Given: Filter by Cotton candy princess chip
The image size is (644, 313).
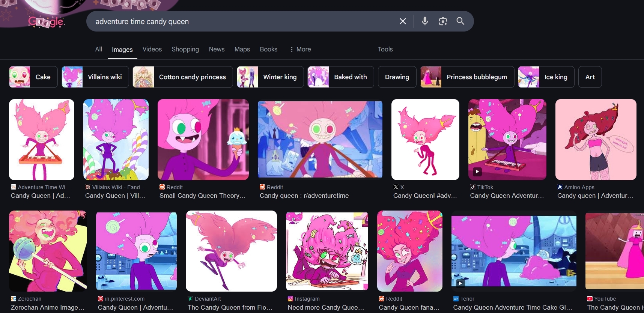Looking at the screenshot, I should coord(183,77).
